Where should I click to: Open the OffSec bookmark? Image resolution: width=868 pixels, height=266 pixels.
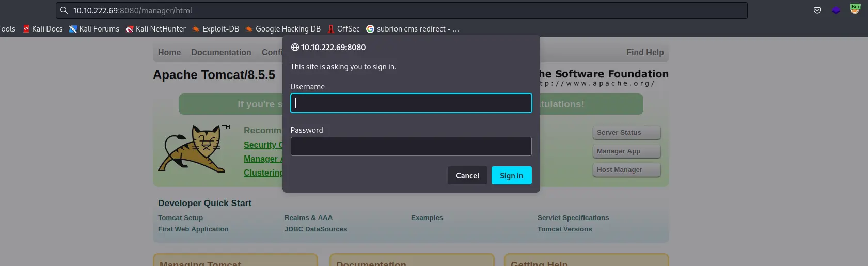point(343,29)
